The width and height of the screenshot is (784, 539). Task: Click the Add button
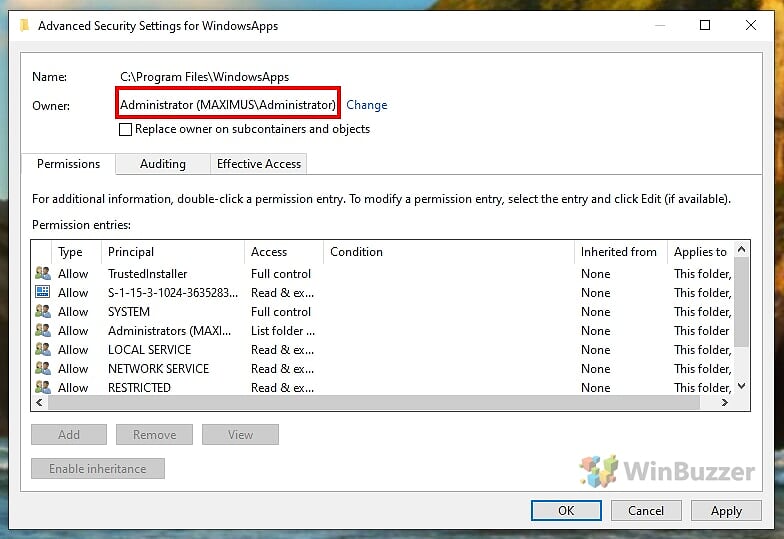[x=69, y=434]
